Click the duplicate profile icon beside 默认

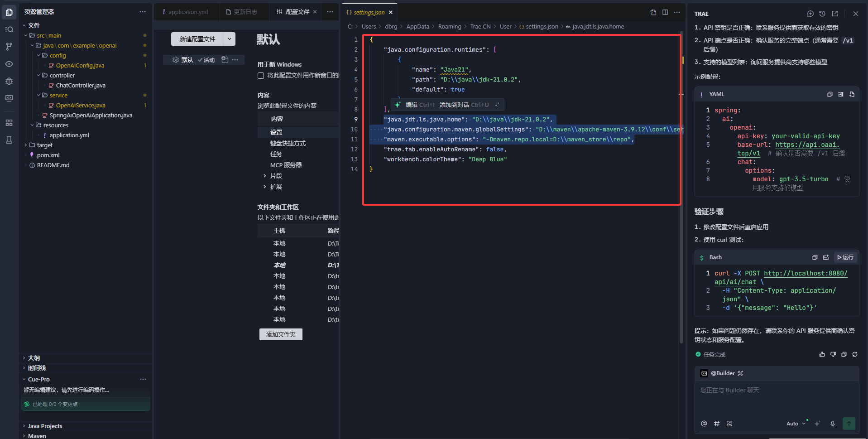[225, 60]
